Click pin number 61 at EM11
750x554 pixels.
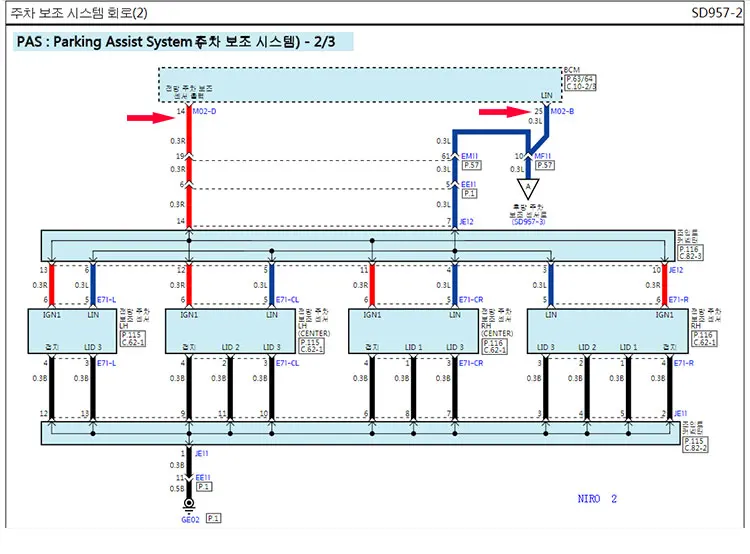point(446,156)
